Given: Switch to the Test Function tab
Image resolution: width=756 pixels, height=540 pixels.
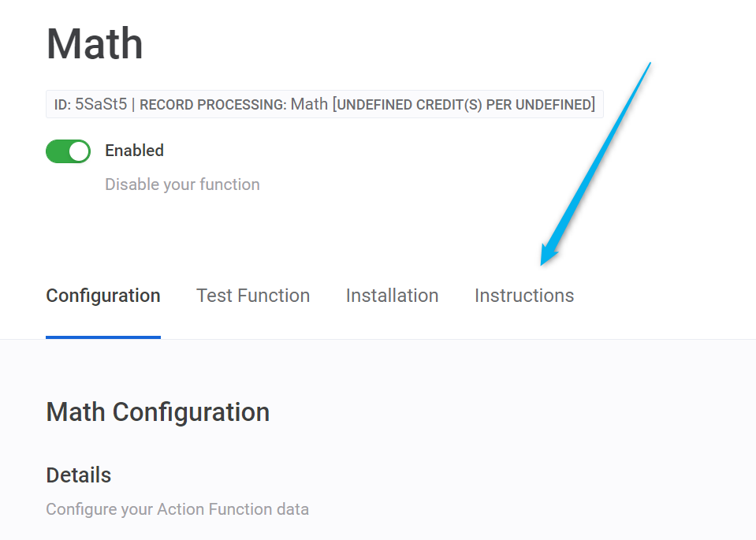Looking at the screenshot, I should [253, 296].
